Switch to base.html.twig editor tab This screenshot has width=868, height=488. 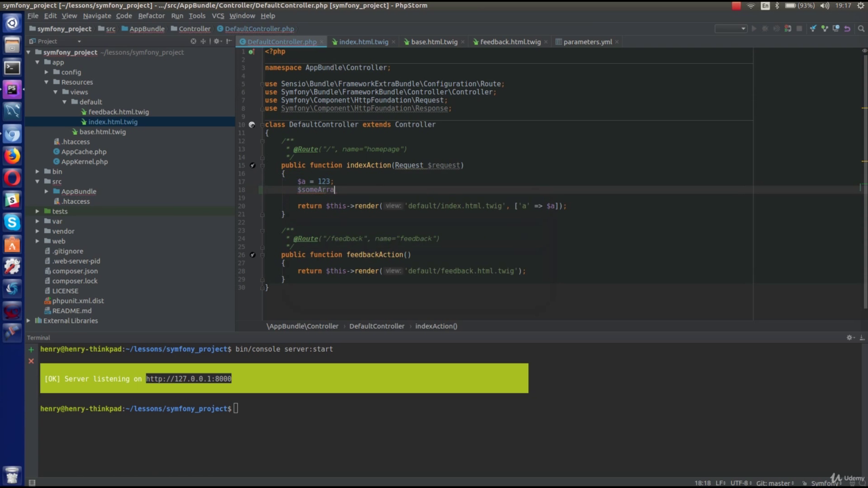pyautogui.click(x=434, y=41)
